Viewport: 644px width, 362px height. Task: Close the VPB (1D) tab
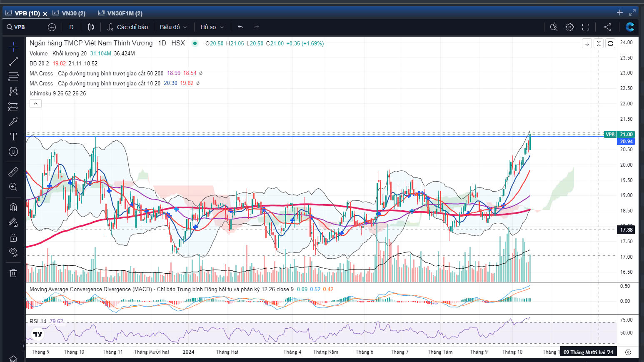tap(45, 14)
